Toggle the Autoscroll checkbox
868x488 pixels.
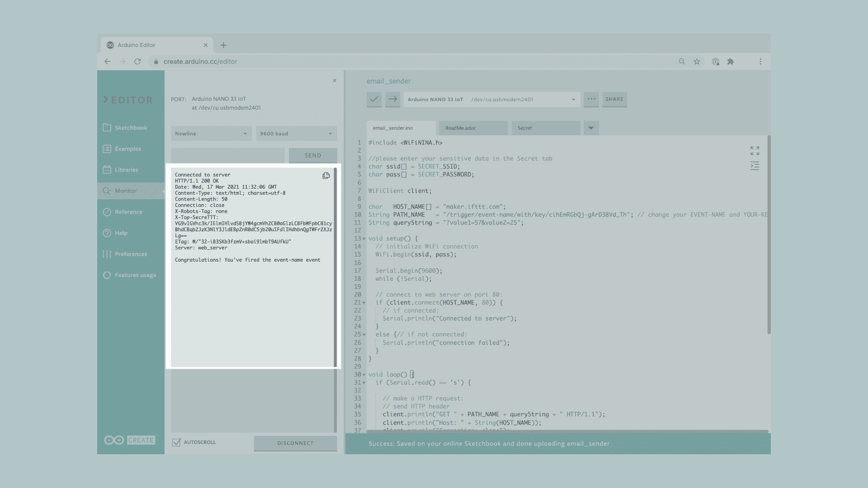pos(177,442)
